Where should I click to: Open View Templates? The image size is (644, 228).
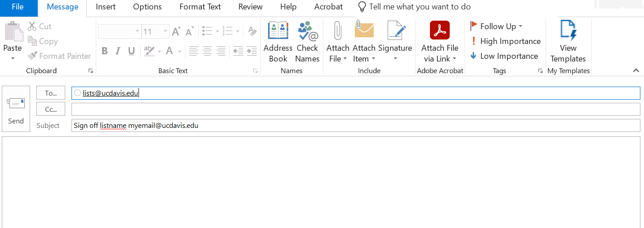click(568, 31)
